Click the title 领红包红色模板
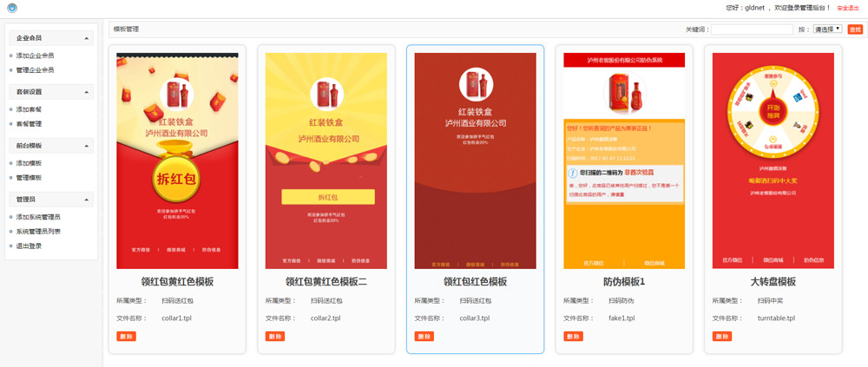Screen dimensions: 868x367 point(475,282)
